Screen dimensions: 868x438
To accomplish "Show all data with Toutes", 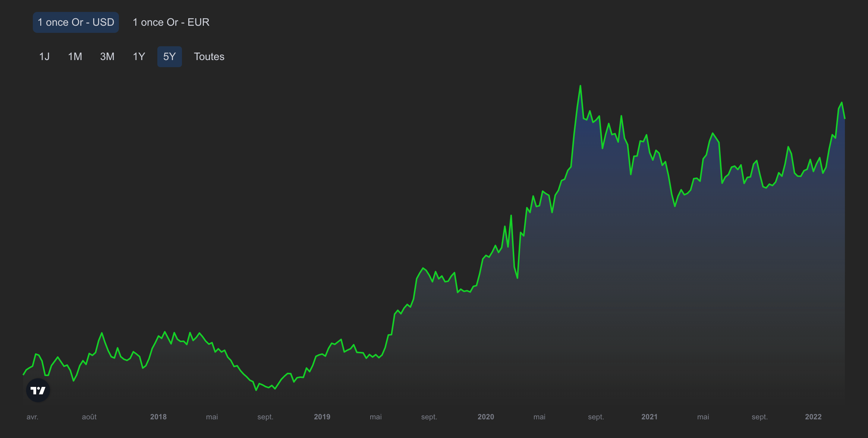I will [209, 57].
